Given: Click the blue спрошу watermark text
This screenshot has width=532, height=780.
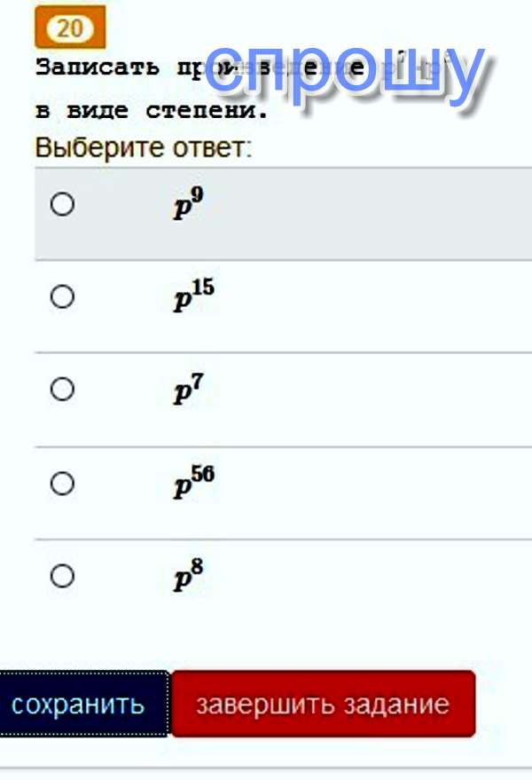Looking at the screenshot, I should tap(346, 73).
